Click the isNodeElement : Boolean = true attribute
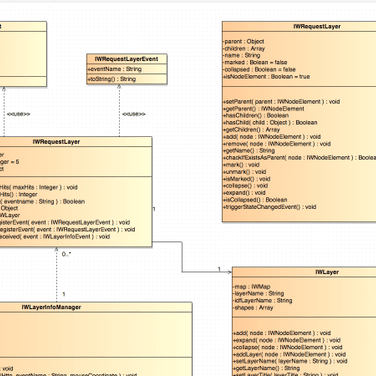Screen dimensions: 376x376 [266, 76]
